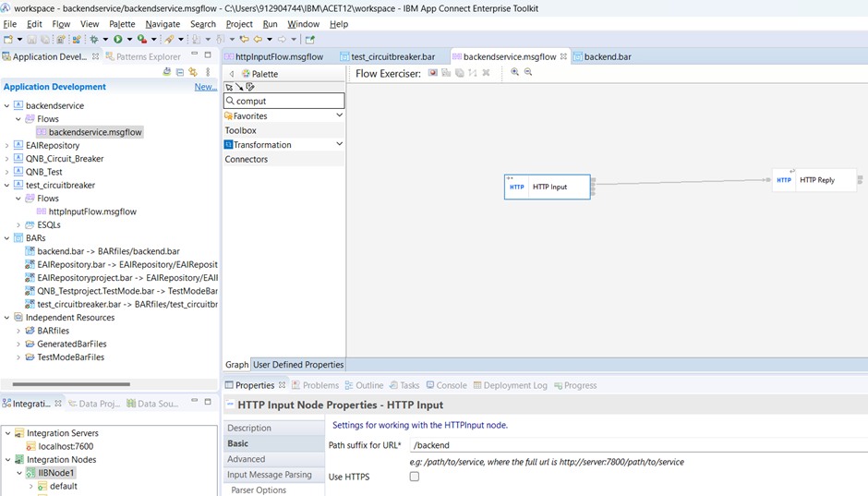Click the New... link
Screen dimensions: 868x496
click(205, 87)
